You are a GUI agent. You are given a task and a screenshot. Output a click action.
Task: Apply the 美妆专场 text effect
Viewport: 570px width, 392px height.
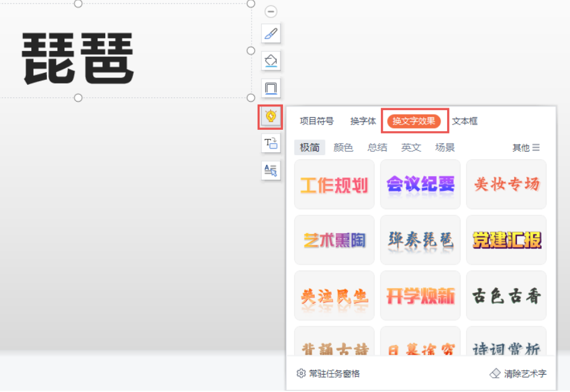coord(506,185)
